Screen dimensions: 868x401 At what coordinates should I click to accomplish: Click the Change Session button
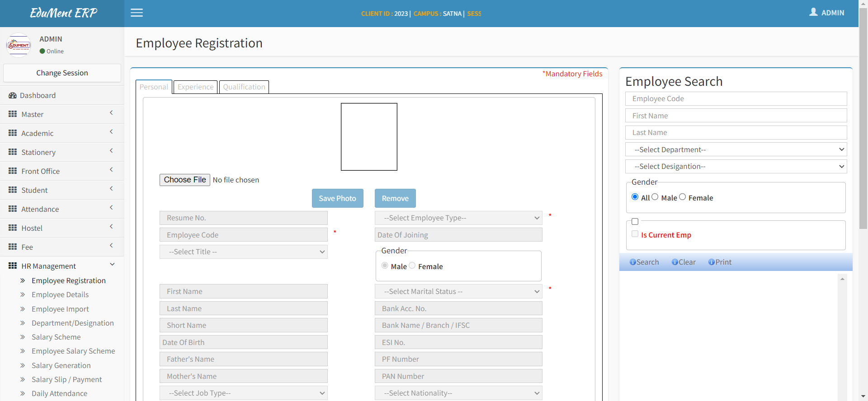(62, 73)
